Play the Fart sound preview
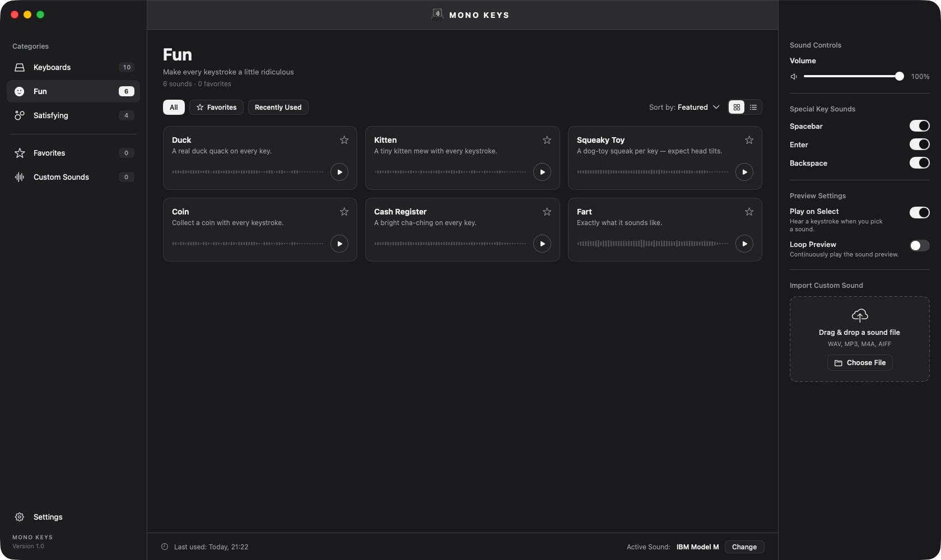 [744, 244]
